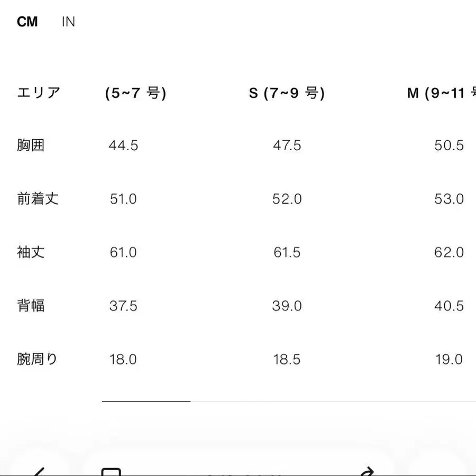Click the 前着丈 row label
This screenshot has height=476, width=476.
[x=38, y=198]
